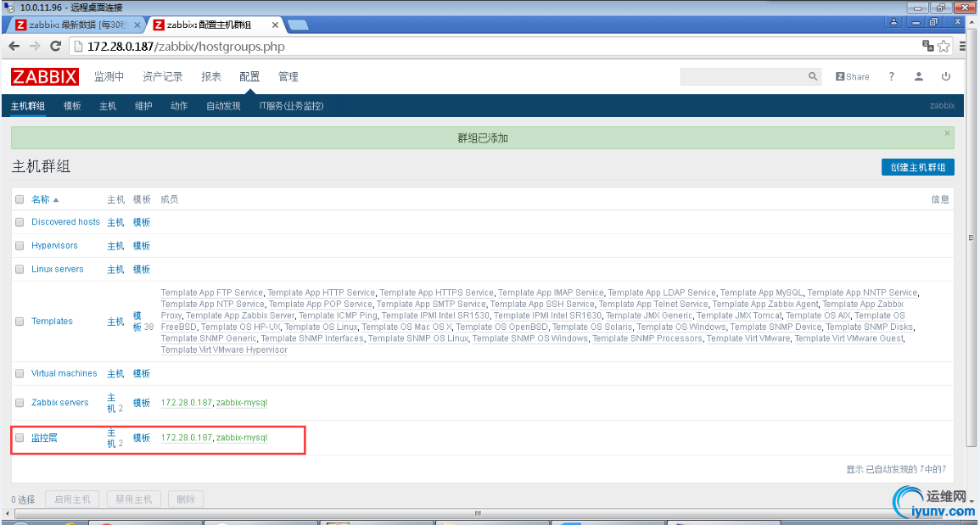Image resolution: width=980 pixels, height=525 pixels.
Task: Open the Linux servers group link
Action: click(x=58, y=270)
